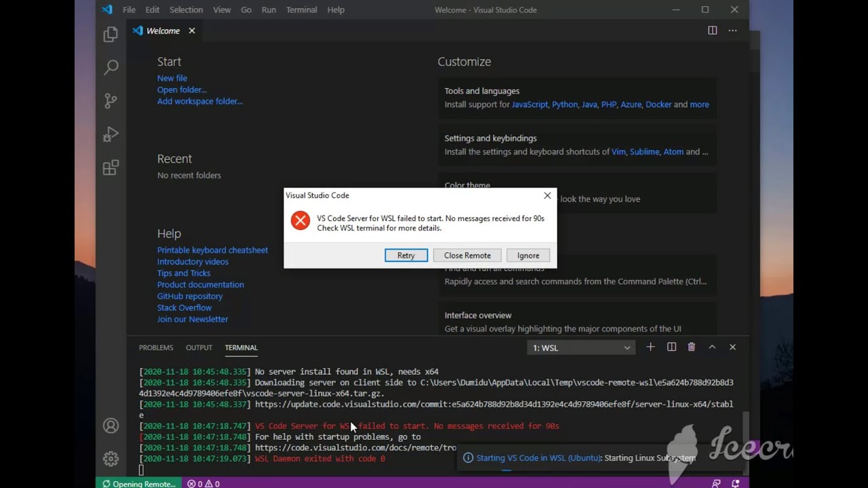Click the Atom keybindings link
The width and height of the screenshot is (868, 488).
673,152
